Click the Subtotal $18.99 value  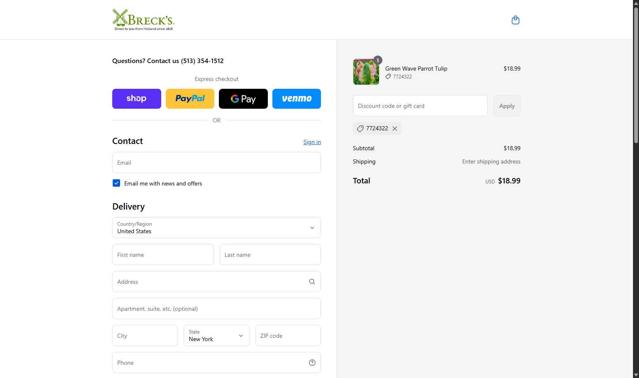click(512, 148)
